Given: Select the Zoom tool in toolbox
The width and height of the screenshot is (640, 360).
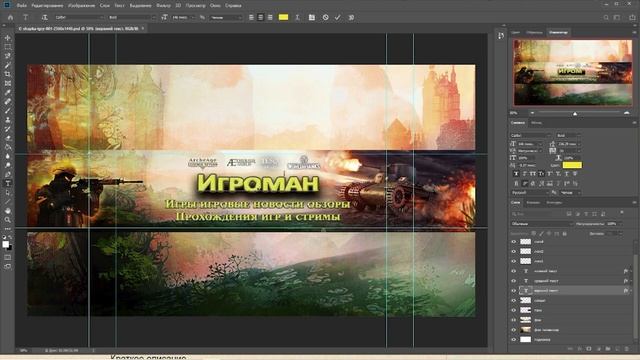Looking at the screenshot, I should 7,220.
